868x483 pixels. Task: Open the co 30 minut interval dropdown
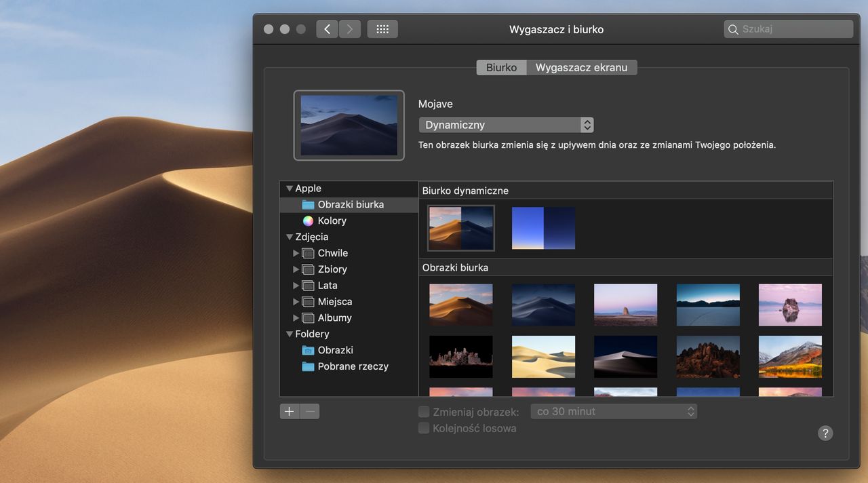pyautogui.click(x=614, y=411)
